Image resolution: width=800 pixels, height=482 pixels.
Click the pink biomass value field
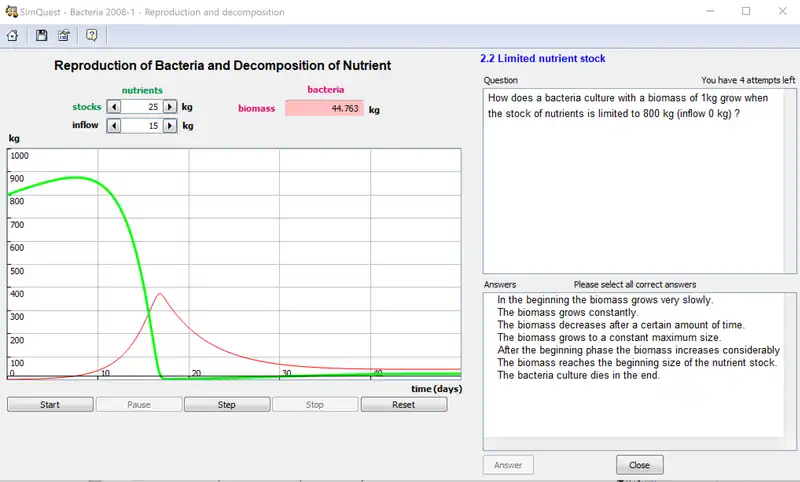coord(324,108)
